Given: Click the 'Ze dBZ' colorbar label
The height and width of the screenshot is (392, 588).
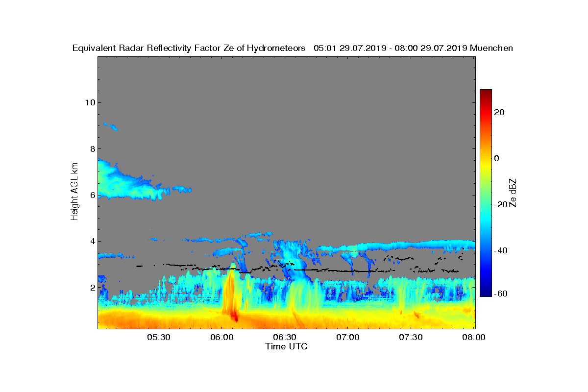Looking at the screenshot, I should (514, 192).
